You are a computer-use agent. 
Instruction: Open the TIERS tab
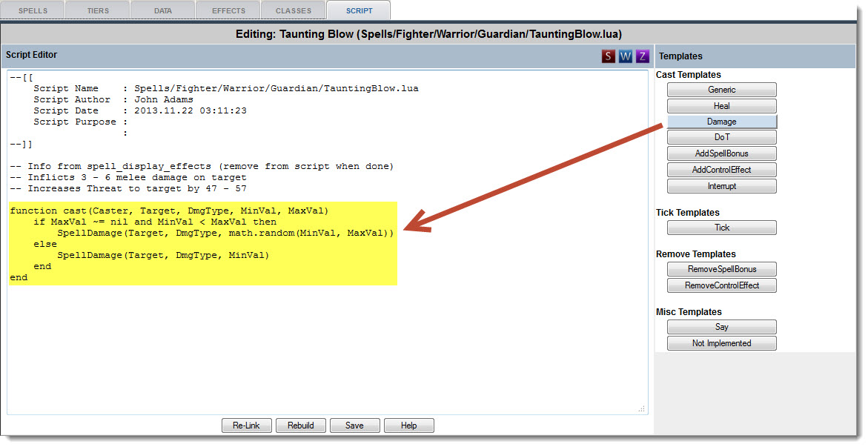(96, 11)
